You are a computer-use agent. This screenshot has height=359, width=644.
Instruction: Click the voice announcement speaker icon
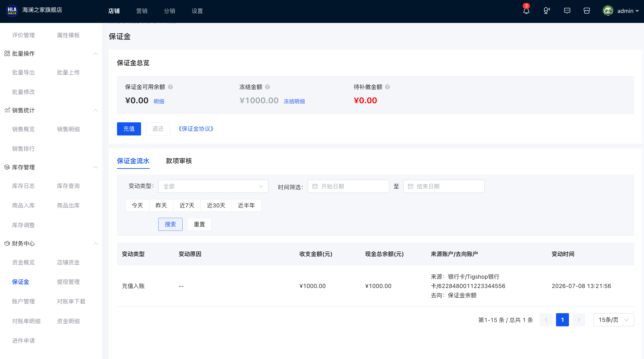click(x=546, y=11)
